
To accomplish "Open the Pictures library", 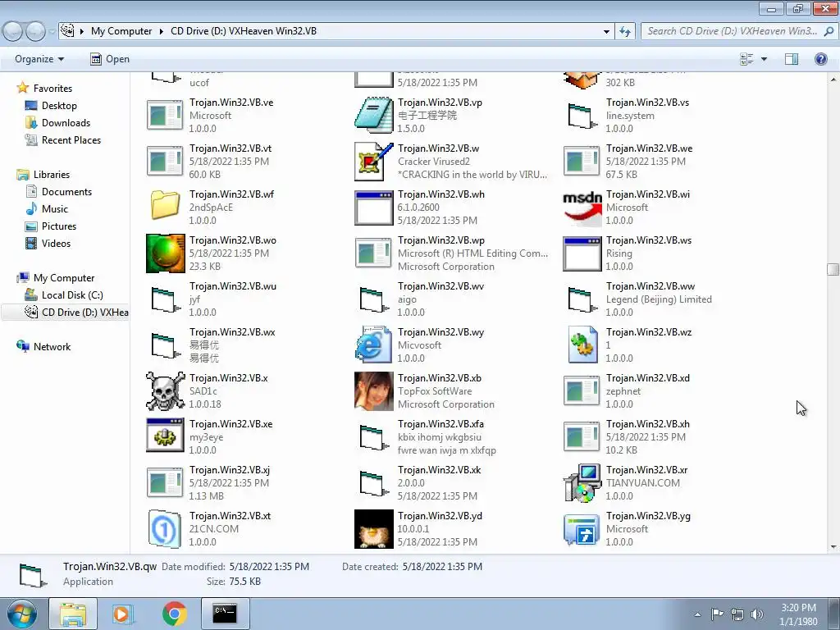I will coord(59,226).
